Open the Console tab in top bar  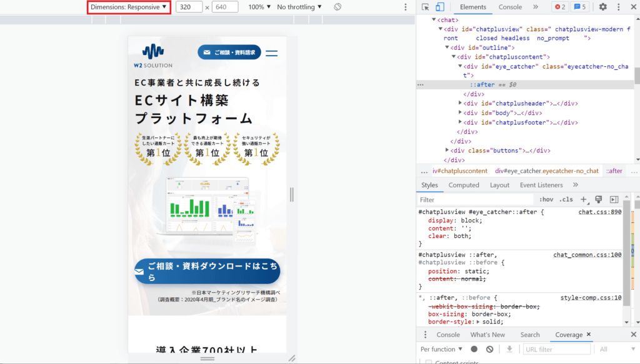pyautogui.click(x=510, y=7)
